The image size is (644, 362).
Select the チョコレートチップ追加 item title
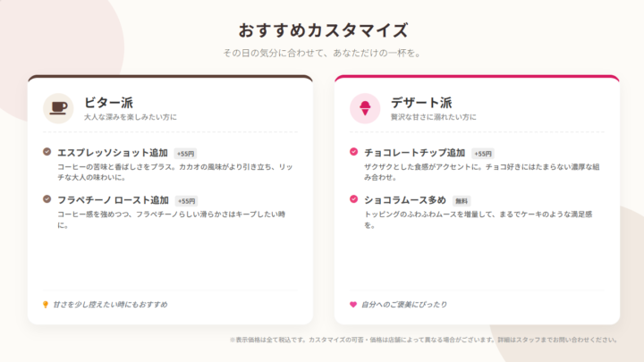pos(414,153)
